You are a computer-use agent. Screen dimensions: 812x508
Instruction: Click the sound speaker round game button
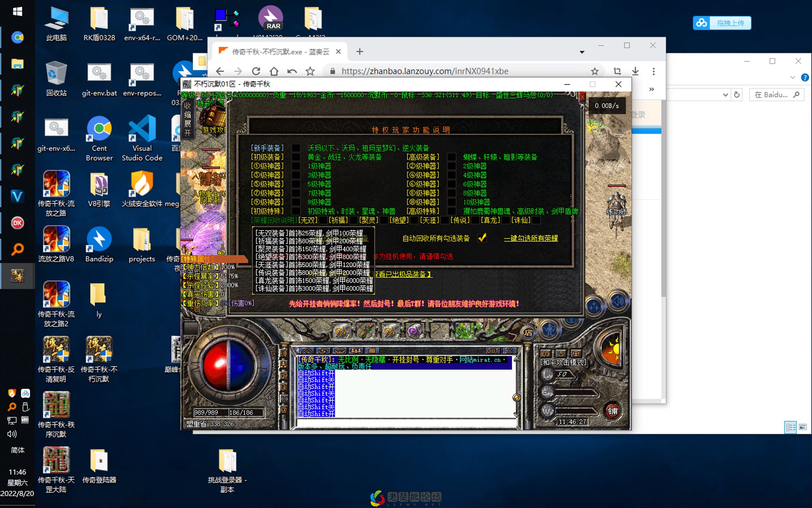pos(618,301)
